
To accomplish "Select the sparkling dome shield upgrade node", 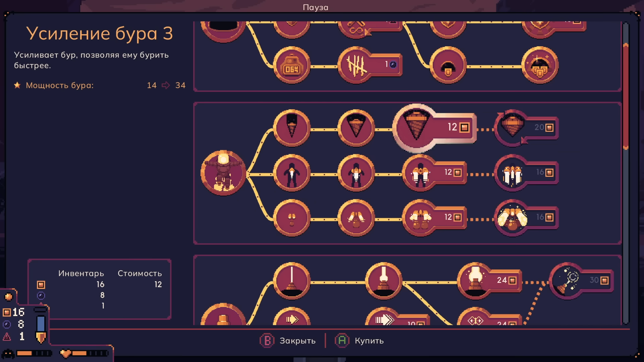I will [540, 65].
